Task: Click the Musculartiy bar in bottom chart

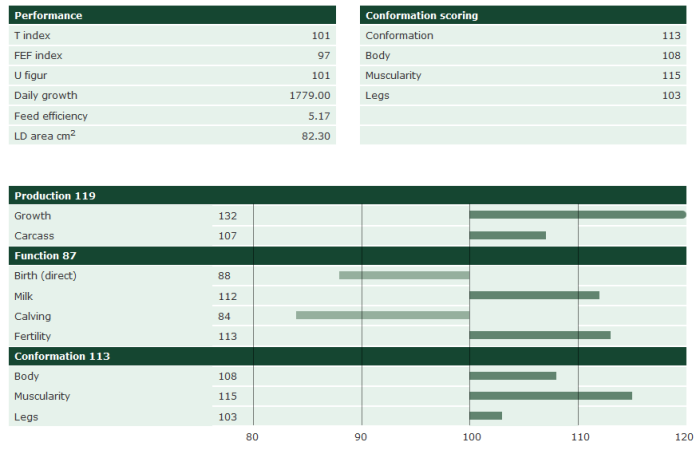Action: 550,396
